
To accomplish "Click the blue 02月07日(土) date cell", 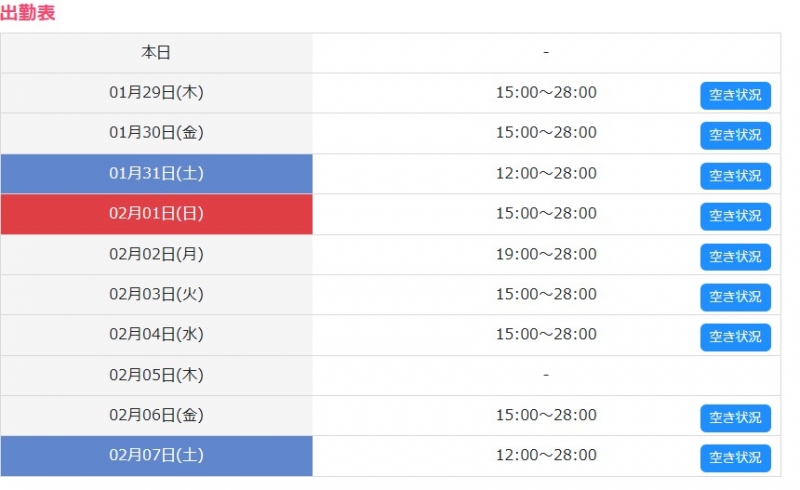I will coord(156,456).
